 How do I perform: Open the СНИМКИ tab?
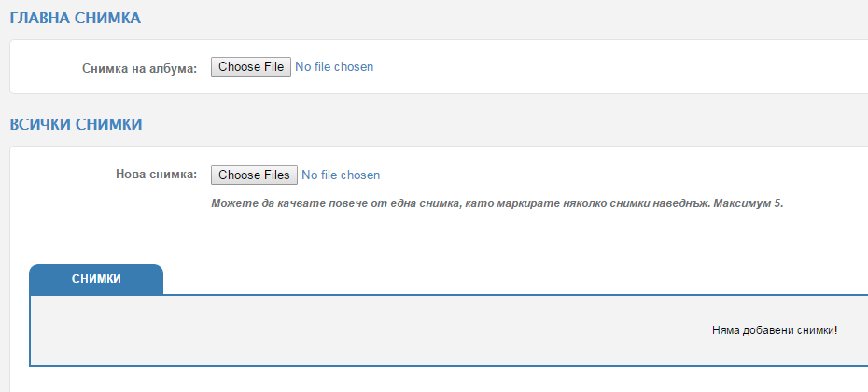coord(96,279)
